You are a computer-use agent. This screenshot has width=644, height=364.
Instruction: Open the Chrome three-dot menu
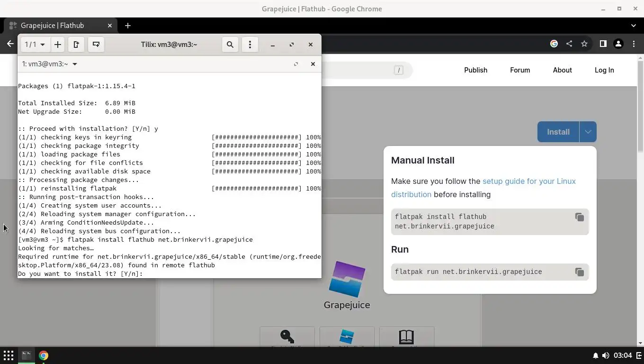click(x=635, y=44)
